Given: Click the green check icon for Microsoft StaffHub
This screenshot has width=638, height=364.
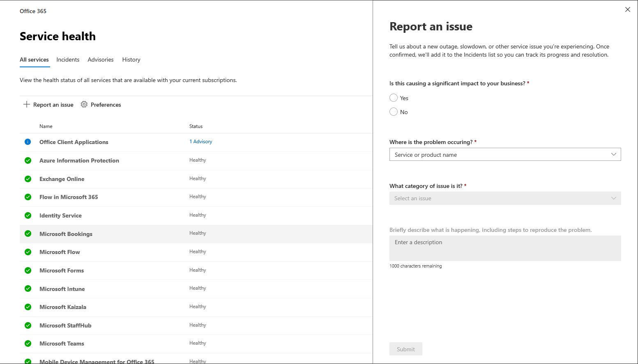Looking at the screenshot, I should (28, 325).
